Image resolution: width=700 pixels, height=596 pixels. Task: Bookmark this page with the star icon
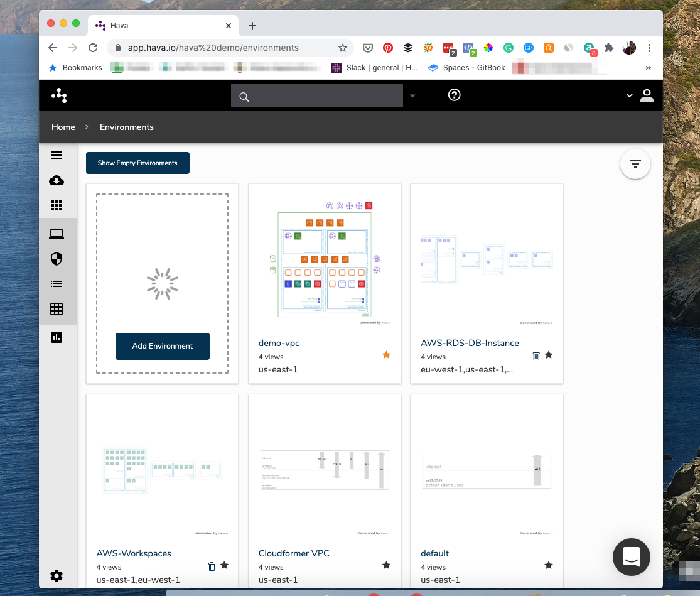click(342, 48)
